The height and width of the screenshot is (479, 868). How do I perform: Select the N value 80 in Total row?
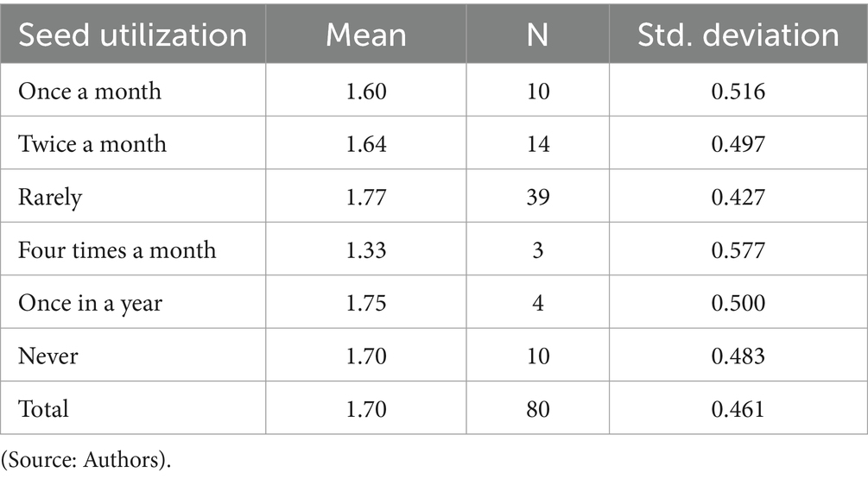(x=537, y=408)
